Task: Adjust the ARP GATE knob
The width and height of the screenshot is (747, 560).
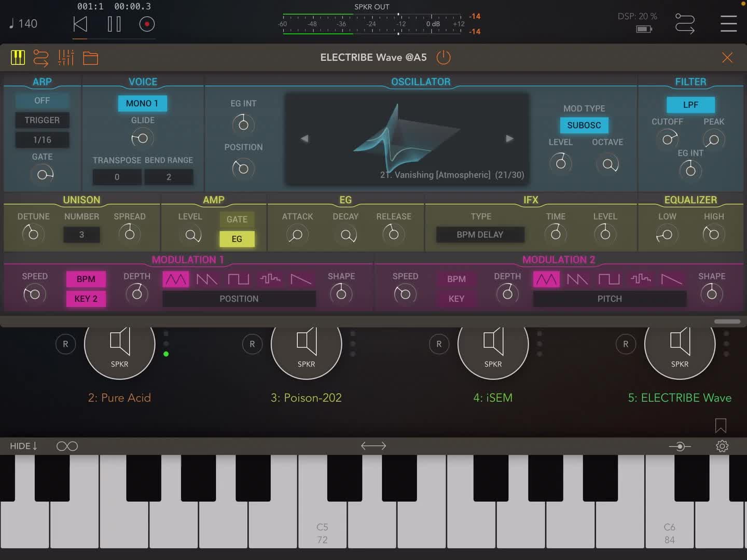Action: [43, 174]
